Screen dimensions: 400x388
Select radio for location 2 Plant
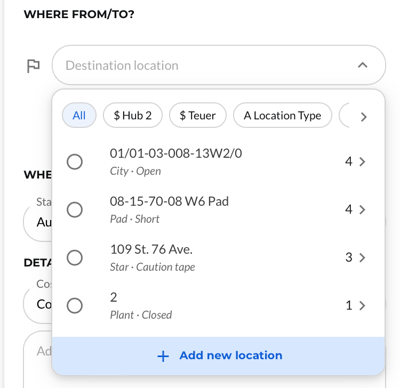coord(75,306)
